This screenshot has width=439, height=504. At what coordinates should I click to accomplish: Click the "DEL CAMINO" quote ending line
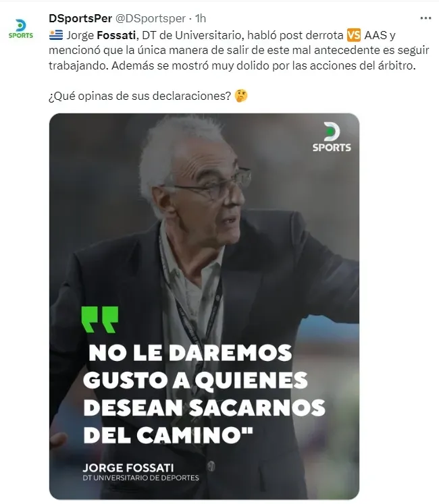click(x=168, y=435)
